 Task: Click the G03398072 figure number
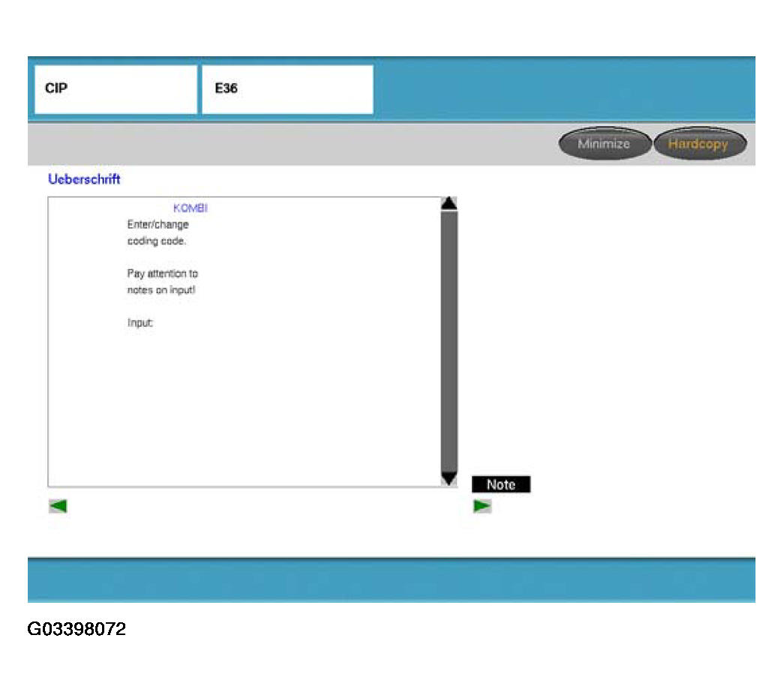tap(77, 629)
